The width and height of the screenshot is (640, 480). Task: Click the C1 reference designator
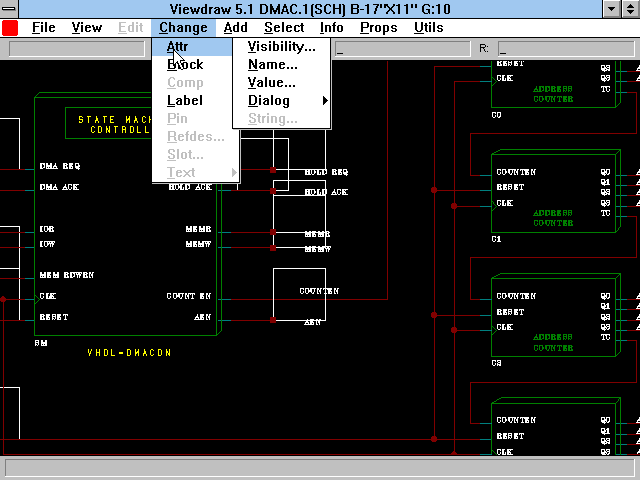pos(496,239)
